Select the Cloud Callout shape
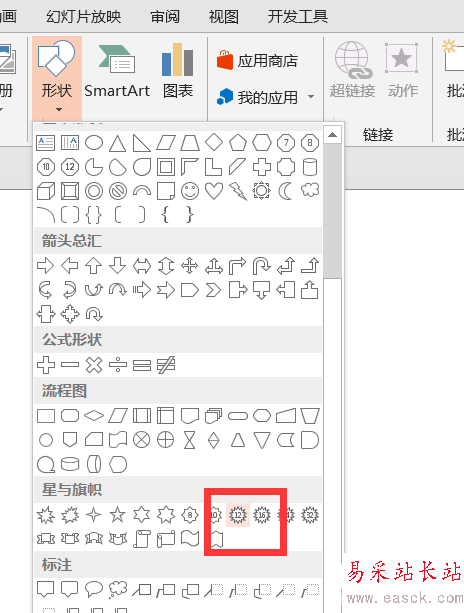The image size is (464, 613). click(x=118, y=589)
